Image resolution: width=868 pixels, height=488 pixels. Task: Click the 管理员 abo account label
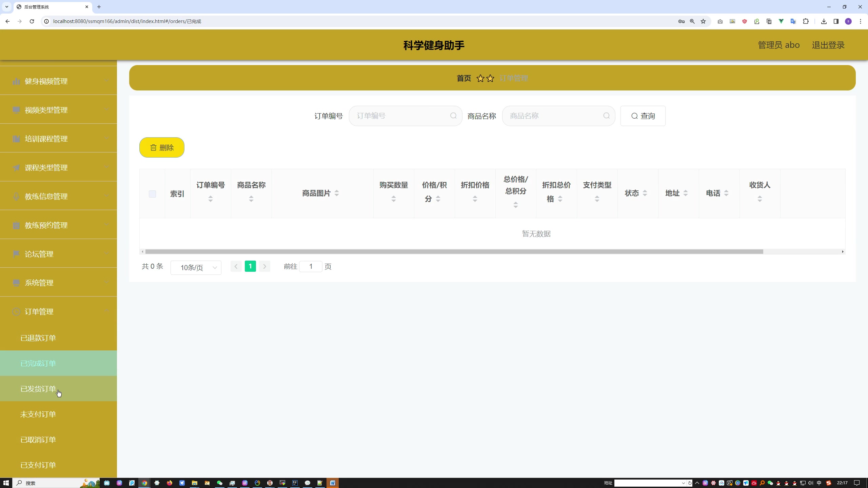[779, 45]
